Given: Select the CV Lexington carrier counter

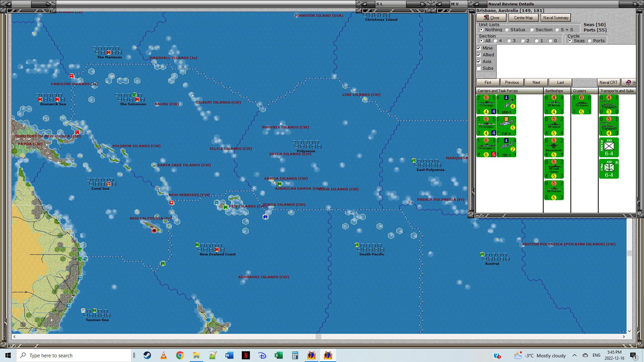Looking at the screenshot, I should tap(486, 126).
